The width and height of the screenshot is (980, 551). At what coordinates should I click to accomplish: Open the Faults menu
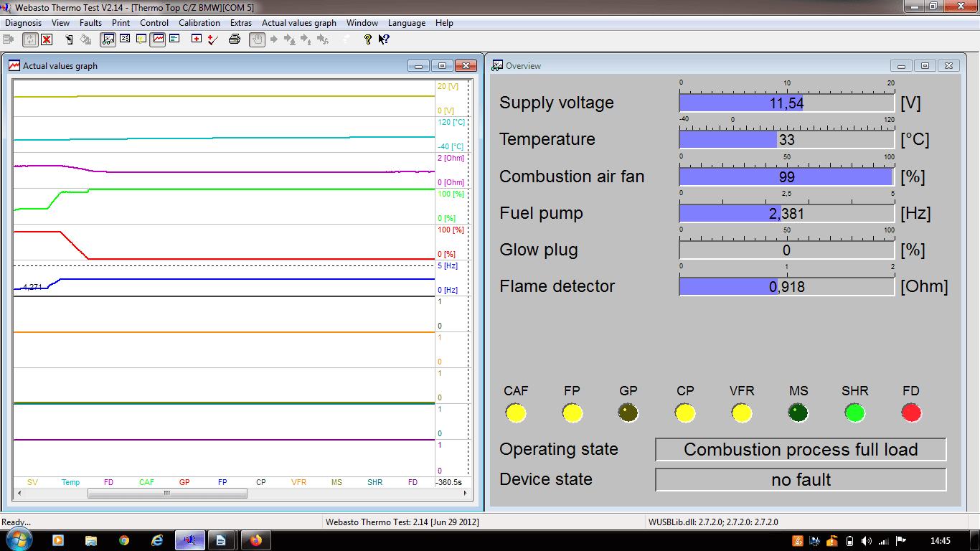pos(90,23)
